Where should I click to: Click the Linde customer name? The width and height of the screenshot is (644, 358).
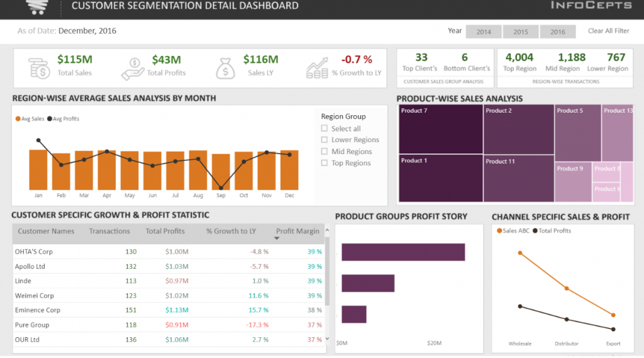point(23,281)
